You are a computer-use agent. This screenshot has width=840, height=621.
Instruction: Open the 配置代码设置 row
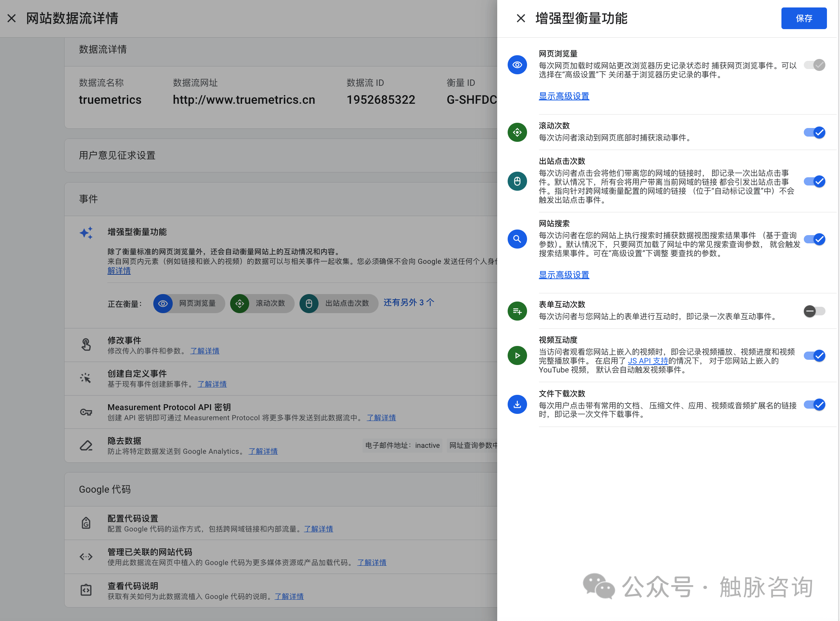(281, 523)
